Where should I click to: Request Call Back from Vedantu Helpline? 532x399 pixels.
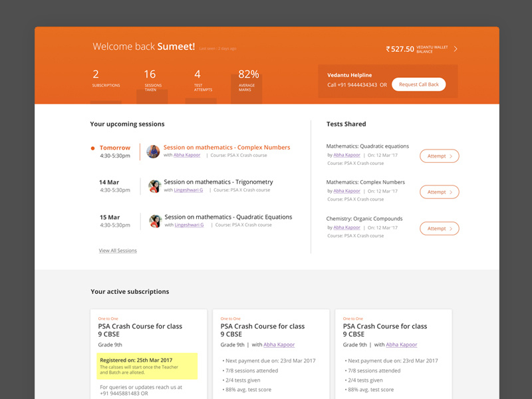418,84
